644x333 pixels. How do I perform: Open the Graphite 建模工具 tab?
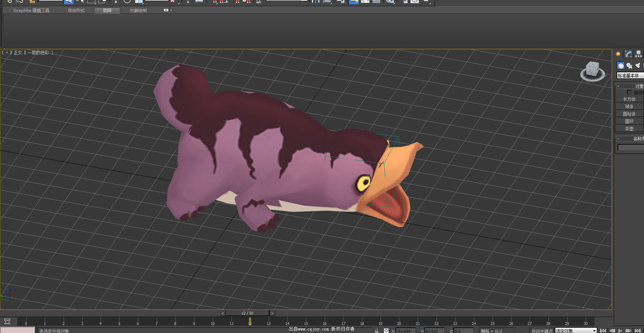[31, 11]
